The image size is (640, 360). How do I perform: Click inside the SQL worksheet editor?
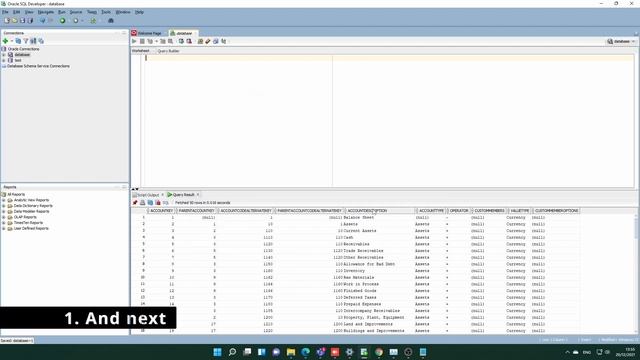(388, 121)
